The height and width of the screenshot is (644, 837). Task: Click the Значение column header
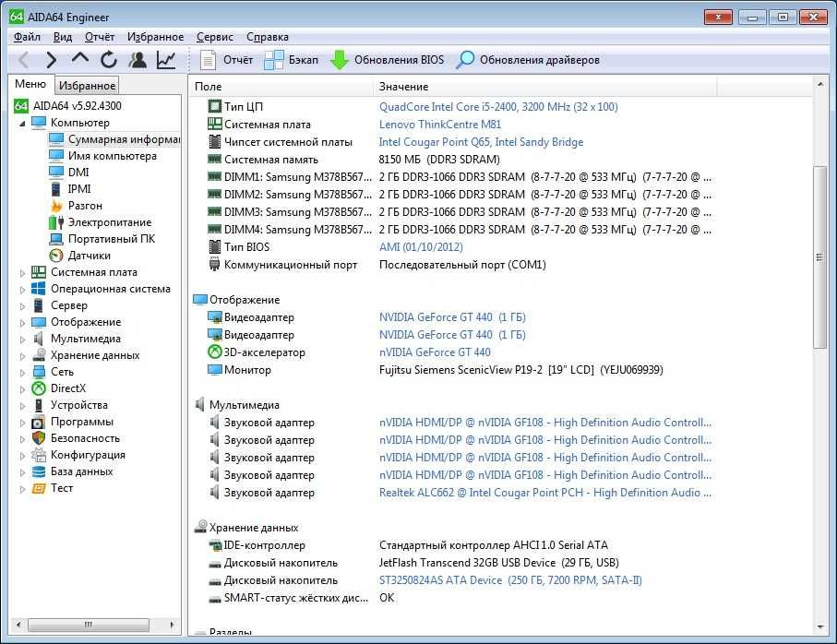544,87
